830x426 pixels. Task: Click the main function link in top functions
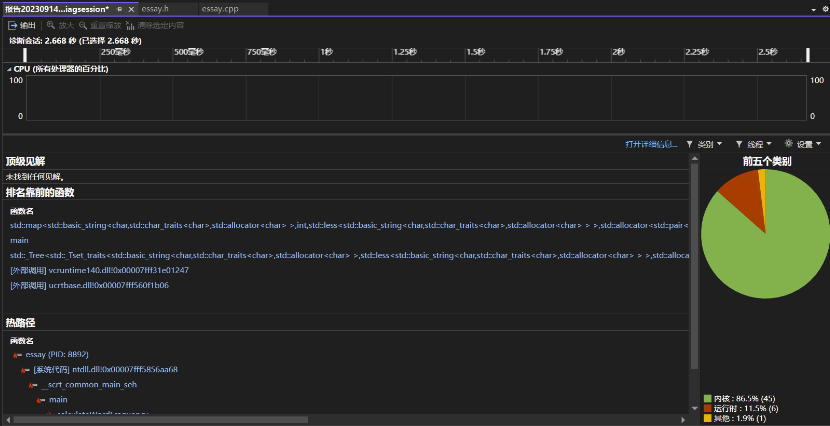click(x=19, y=240)
